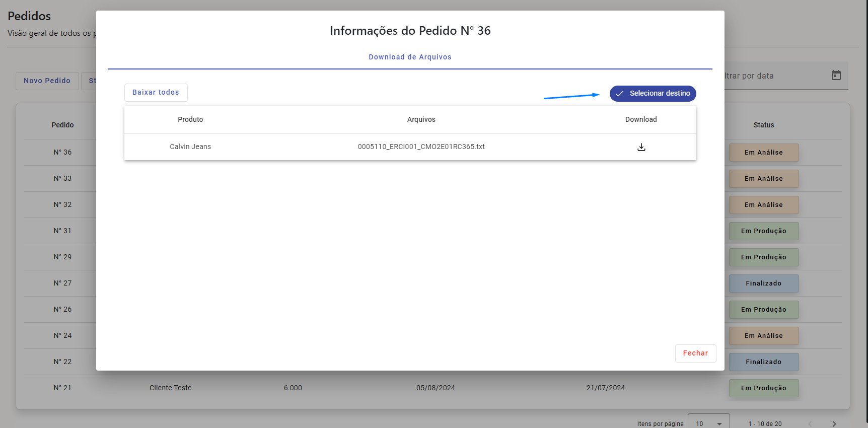Click Em Análise status of order 36
The image size is (868, 428).
click(763, 153)
